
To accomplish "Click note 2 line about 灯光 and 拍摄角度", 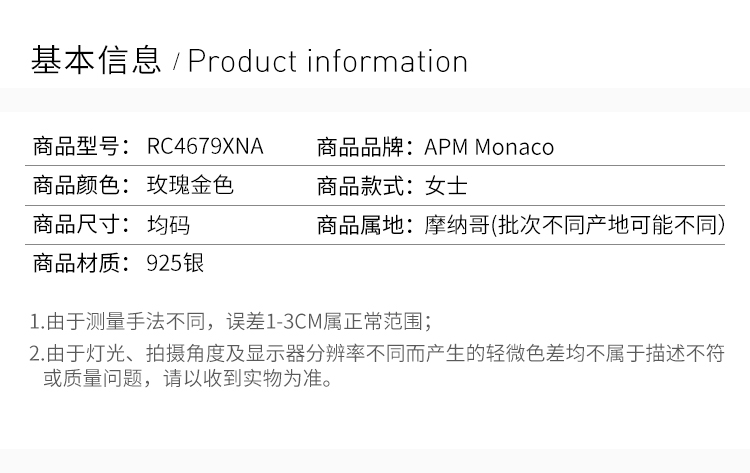I will click(x=376, y=353).
